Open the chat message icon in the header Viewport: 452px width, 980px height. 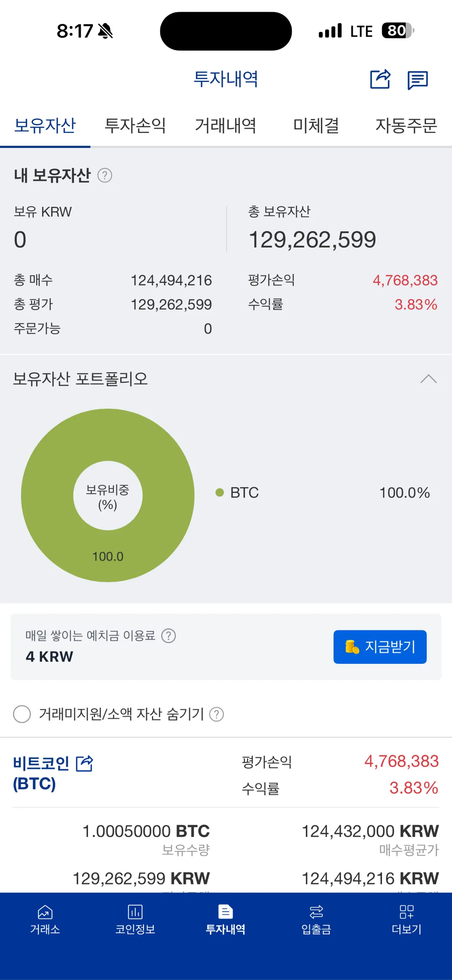tap(417, 80)
